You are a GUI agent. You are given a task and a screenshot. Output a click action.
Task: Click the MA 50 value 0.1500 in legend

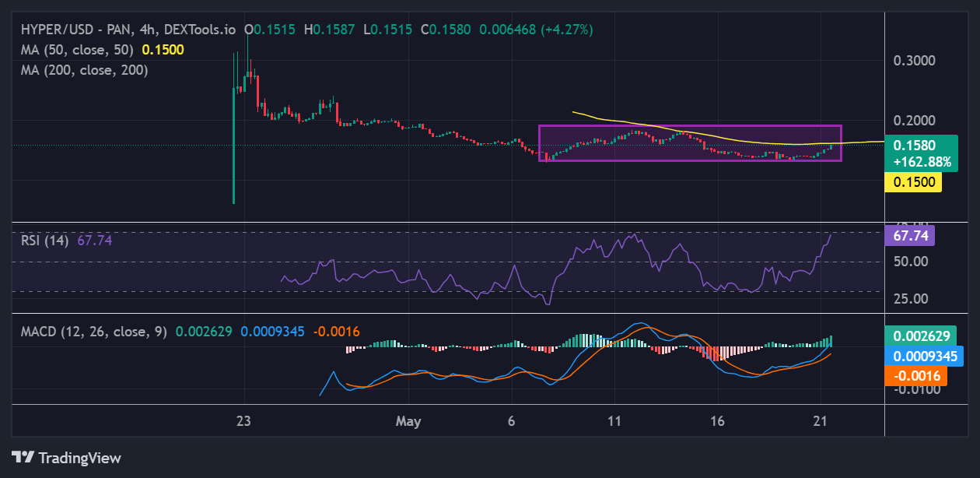pyautogui.click(x=163, y=49)
